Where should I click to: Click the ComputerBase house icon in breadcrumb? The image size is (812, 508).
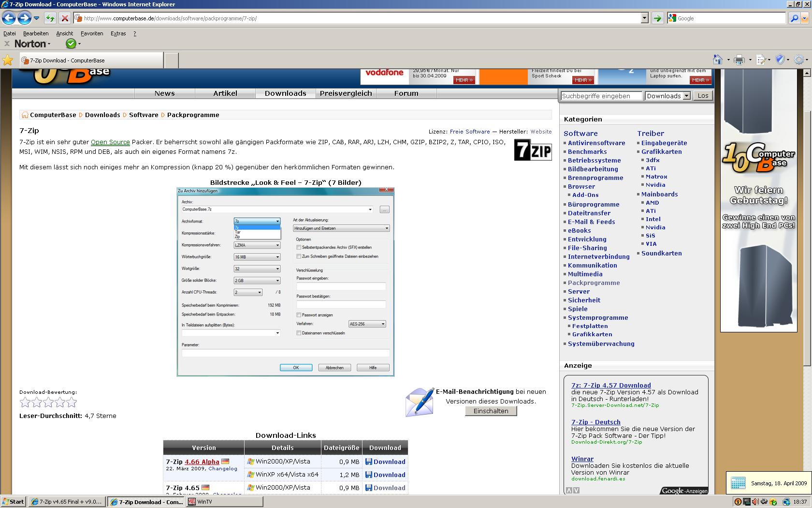pyautogui.click(x=25, y=115)
